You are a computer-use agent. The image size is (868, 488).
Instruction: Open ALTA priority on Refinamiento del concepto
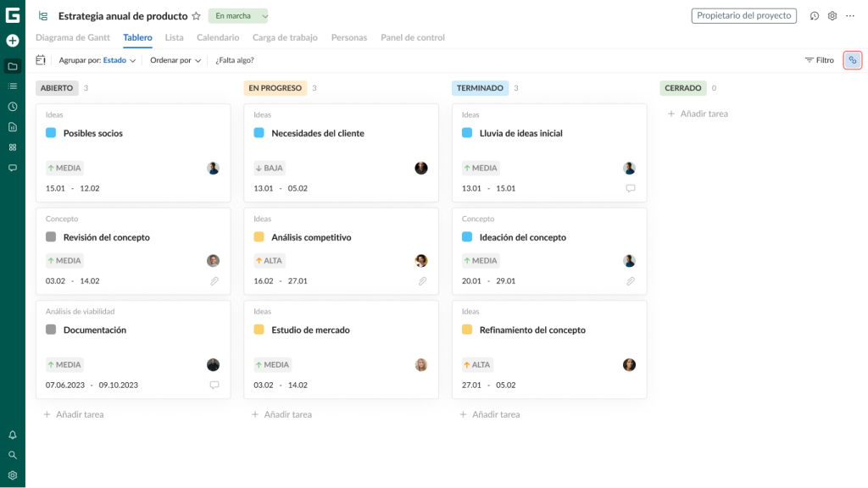[x=477, y=364]
